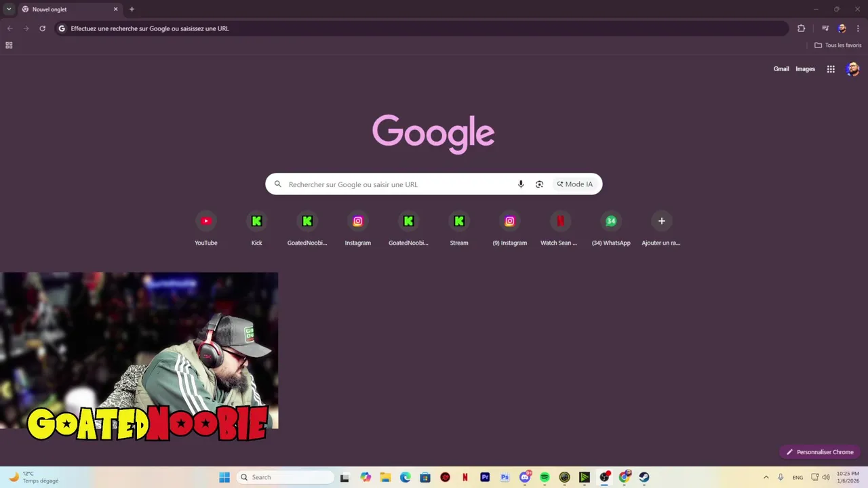Open the media controls icon in the toolbar

click(825, 28)
